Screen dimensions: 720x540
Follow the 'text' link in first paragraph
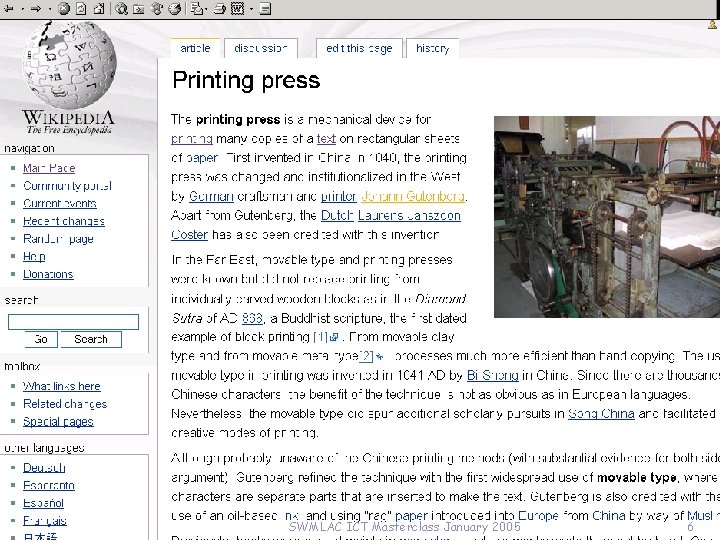326,139
